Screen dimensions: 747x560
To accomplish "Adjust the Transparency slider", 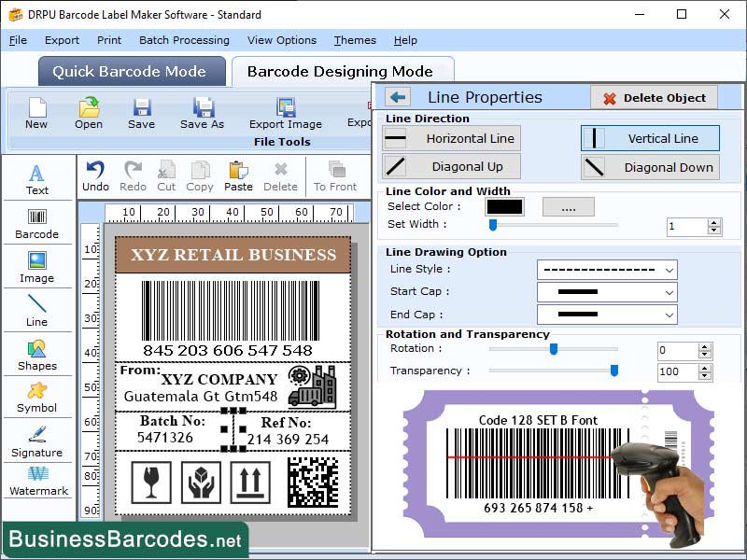I will click(613, 371).
